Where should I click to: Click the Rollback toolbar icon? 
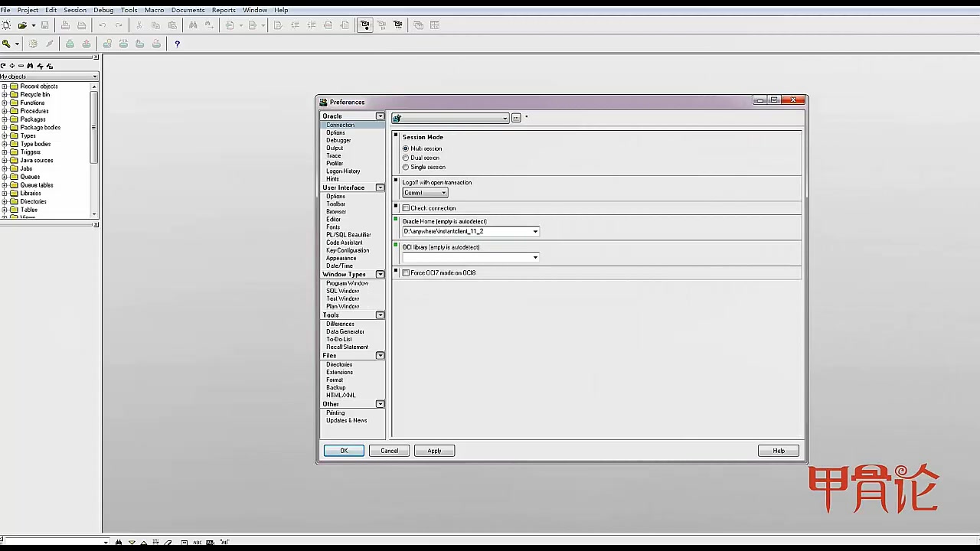pos(86,44)
